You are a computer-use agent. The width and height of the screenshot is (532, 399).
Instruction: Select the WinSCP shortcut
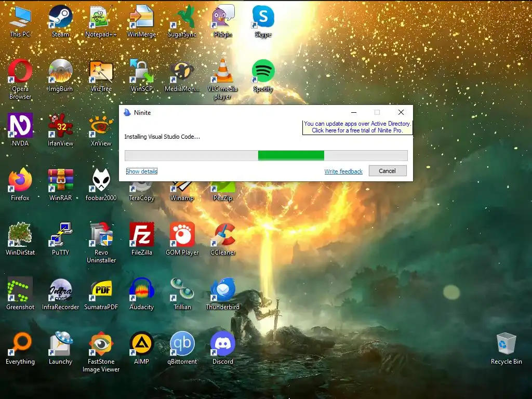coord(141,75)
